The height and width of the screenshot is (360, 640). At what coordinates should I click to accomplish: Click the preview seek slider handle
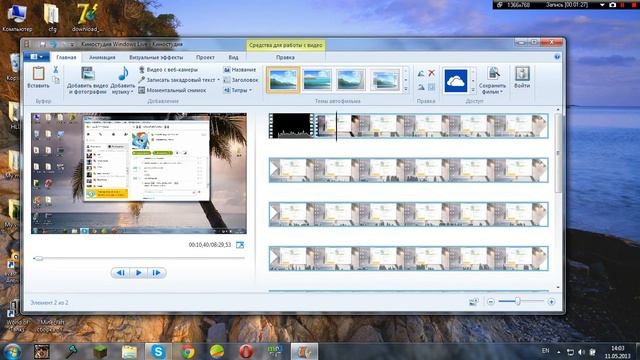click(38, 258)
